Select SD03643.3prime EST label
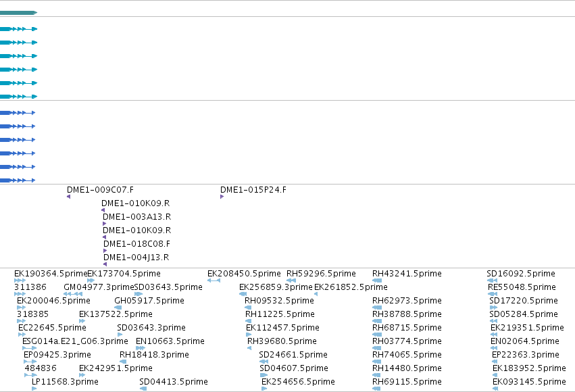Image resolution: width=575 pixels, height=392 pixels. 151,328
